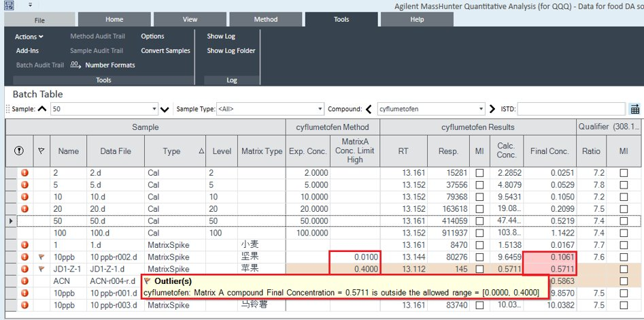The image size is (644, 320).
Task: Click the sort triangle in Type column header
Action: pos(201,151)
